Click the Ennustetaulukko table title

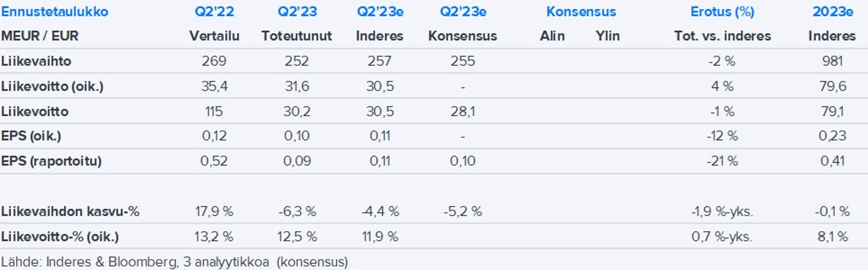(x=54, y=12)
